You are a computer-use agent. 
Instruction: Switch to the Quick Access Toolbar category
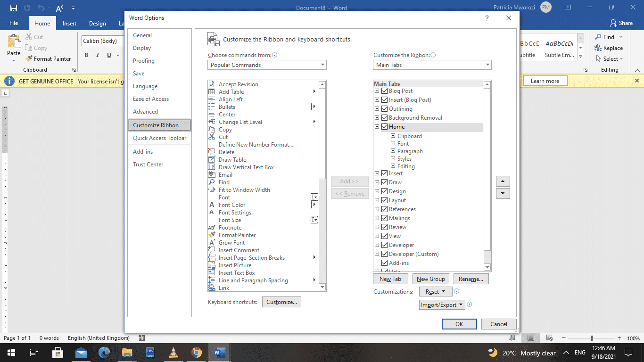click(159, 138)
